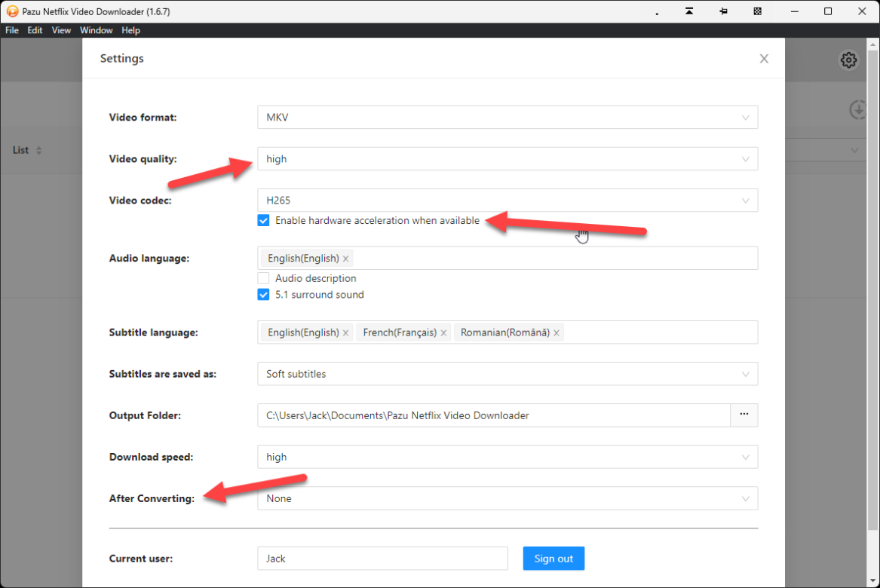This screenshot has width=880, height=588.
Task: Open the File menu
Action: pyautogui.click(x=11, y=30)
